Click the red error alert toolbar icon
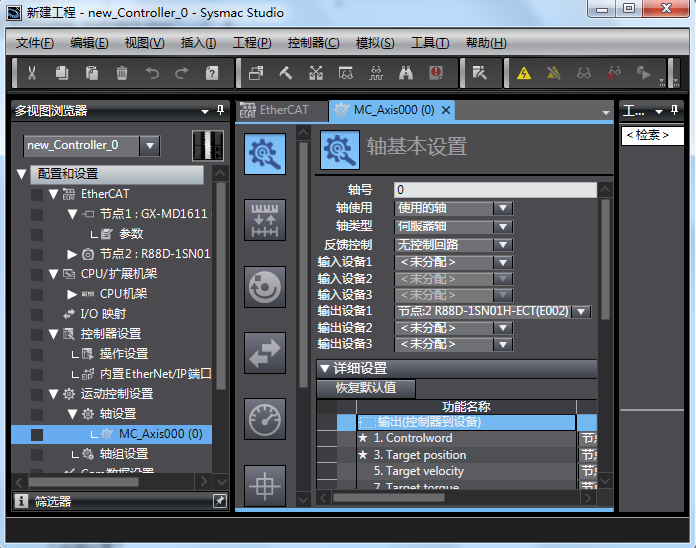This screenshot has height=548, width=696. (x=436, y=73)
